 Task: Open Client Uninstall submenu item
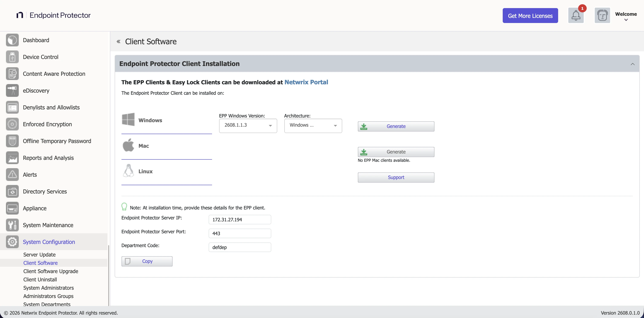pos(40,279)
